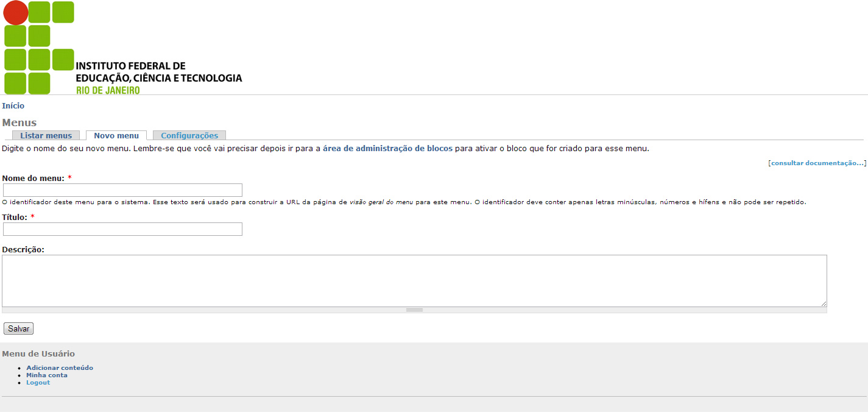Click the "Título:" field label

15,218
